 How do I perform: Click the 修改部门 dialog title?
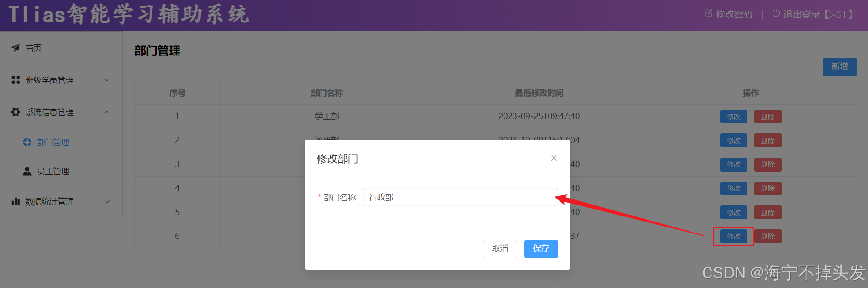[337, 159]
